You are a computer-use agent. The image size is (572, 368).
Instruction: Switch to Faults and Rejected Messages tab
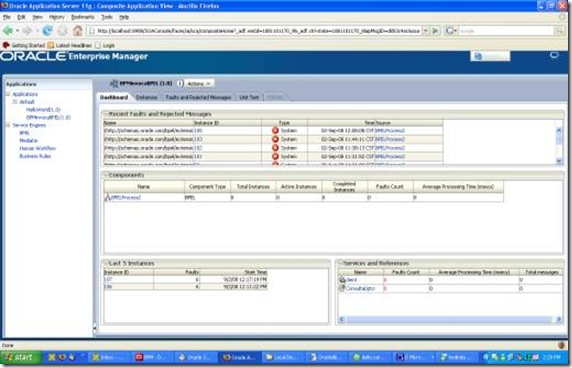point(198,97)
